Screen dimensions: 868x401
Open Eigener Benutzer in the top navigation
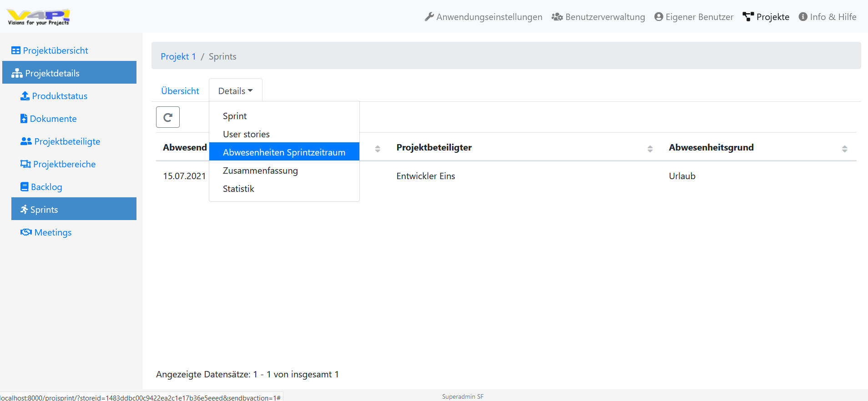tap(694, 17)
